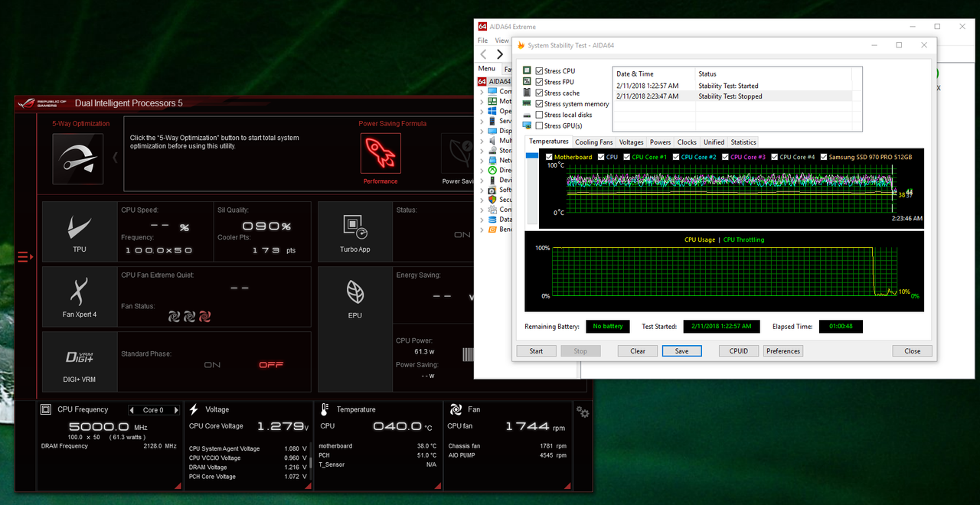Viewport: 980px width, 505px height.
Task: Toggle CPU Core #1 graph checkbox
Action: coord(627,157)
